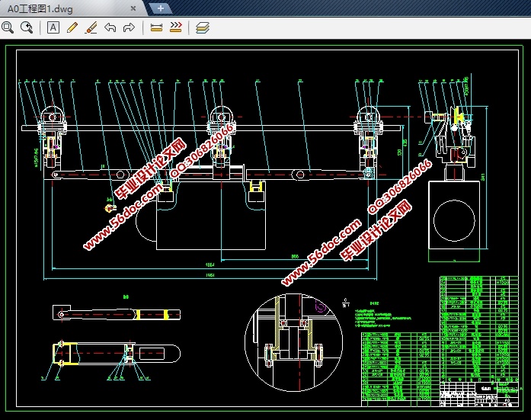
Task: Click the 866 dimension value
Action: (295, 256)
